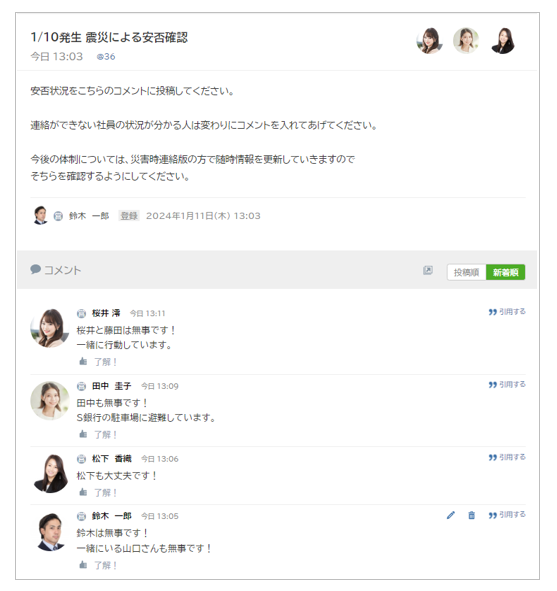
Task: Click the pencil edit icon on 鈴木's comment
Action: coord(450,515)
